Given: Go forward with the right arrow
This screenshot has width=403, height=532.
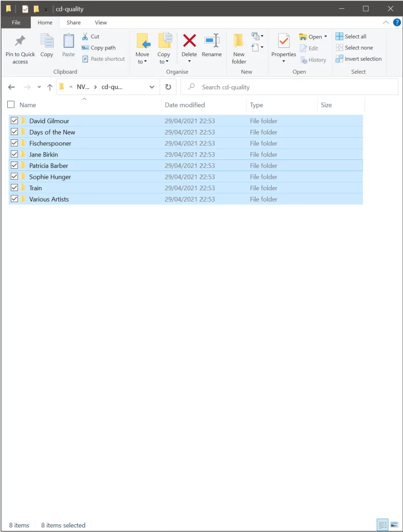Looking at the screenshot, I should tap(27, 87).
